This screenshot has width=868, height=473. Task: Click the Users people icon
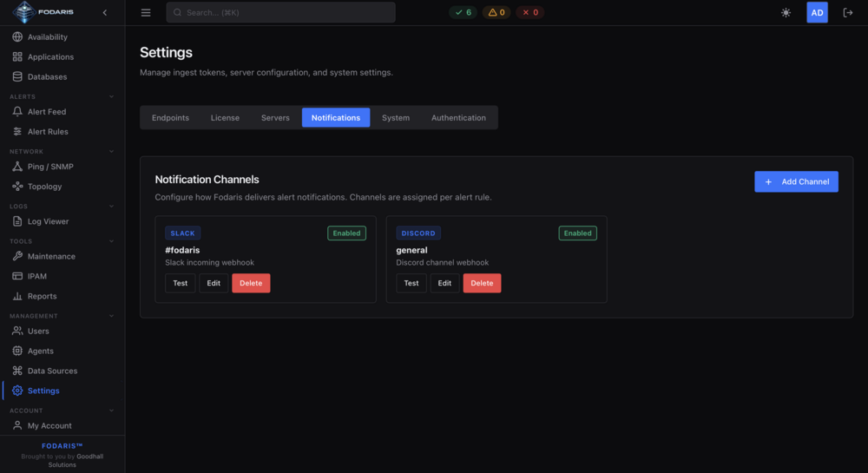(x=17, y=331)
